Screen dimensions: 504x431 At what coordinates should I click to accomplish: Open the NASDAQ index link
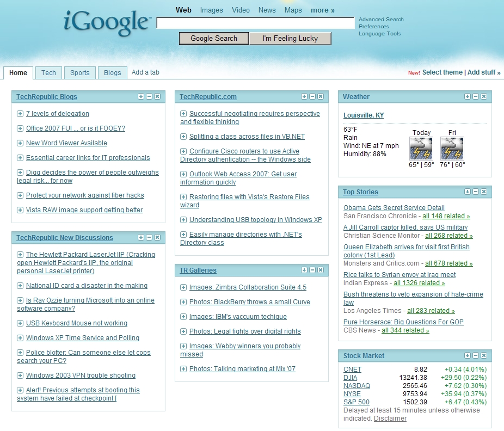click(357, 386)
